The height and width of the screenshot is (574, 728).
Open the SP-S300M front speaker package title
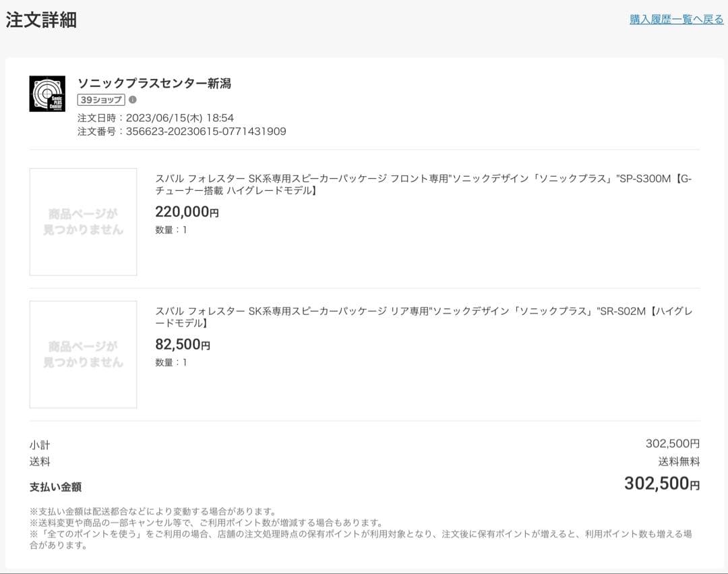tap(423, 184)
